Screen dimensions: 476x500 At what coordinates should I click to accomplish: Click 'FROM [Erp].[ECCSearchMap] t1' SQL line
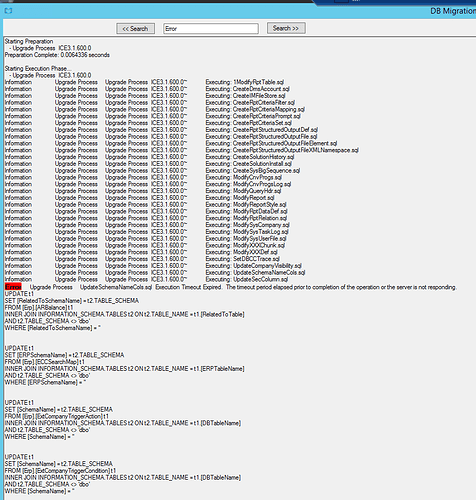[45, 362]
